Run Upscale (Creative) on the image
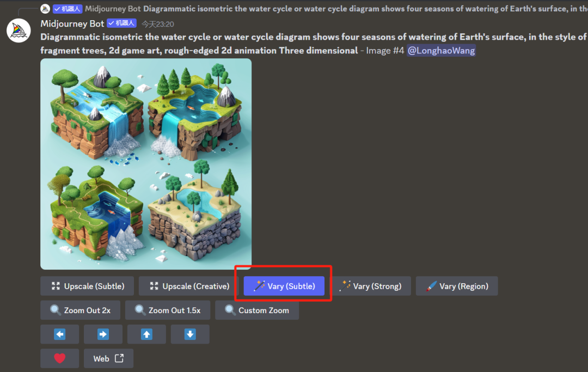Viewport: 588px width, 372px height. tap(189, 286)
